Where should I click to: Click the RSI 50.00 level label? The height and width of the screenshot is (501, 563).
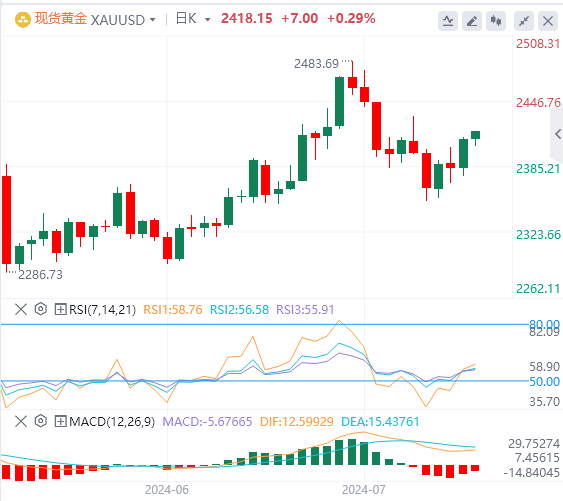point(545,382)
